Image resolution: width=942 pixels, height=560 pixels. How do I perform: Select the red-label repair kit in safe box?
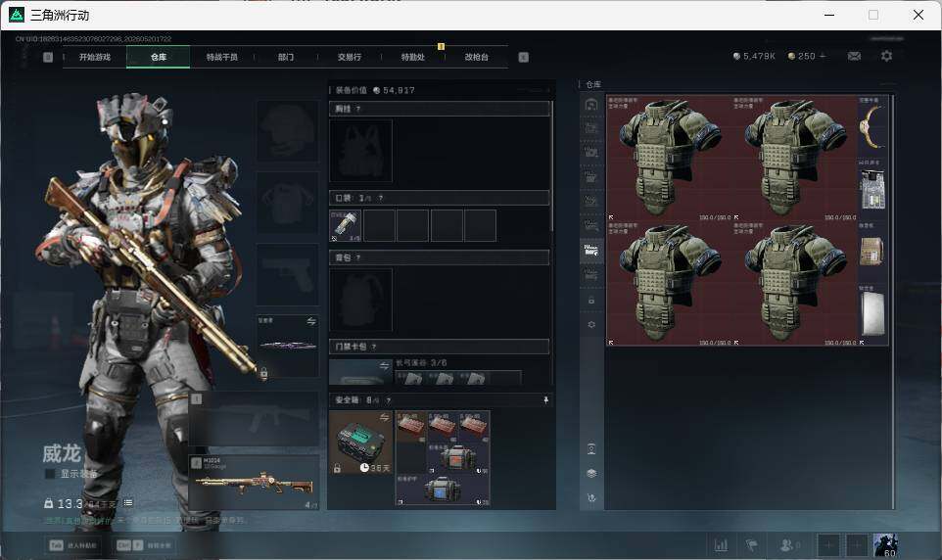[458, 458]
